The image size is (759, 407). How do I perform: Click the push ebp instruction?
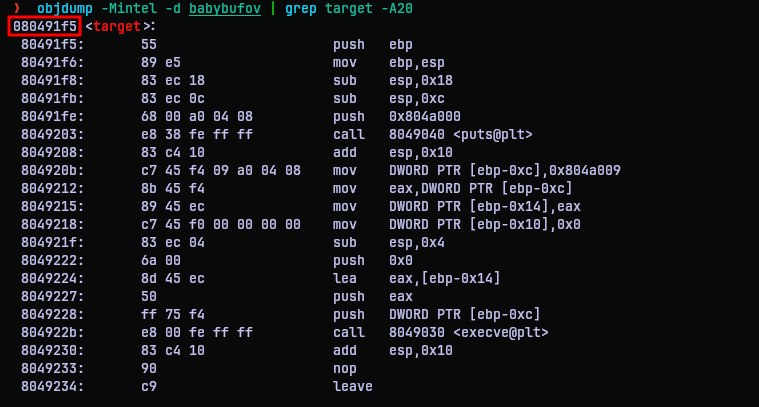click(x=373, y=45)
